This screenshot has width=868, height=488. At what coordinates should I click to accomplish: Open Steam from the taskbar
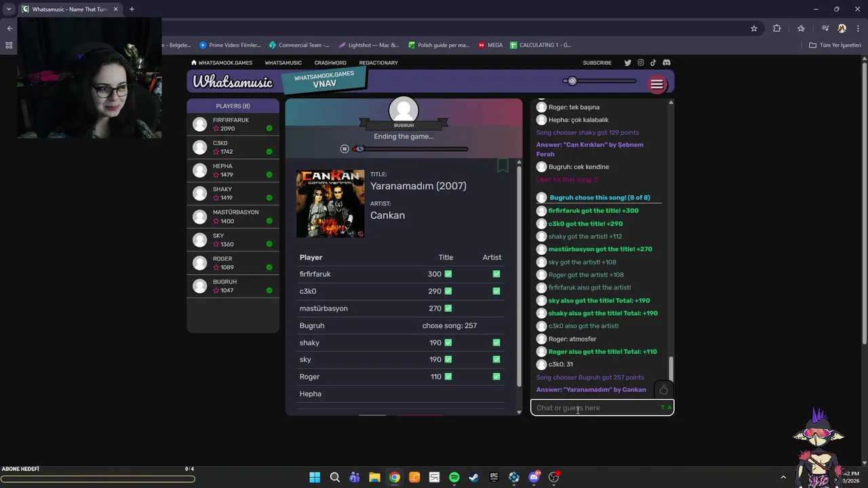coord(474,477)
